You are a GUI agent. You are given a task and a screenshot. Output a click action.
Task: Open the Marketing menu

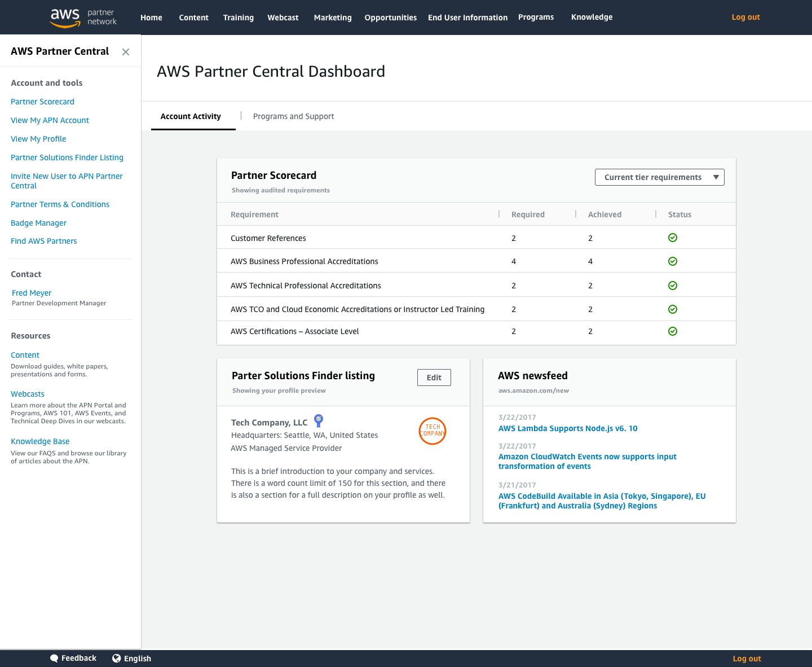333,17
